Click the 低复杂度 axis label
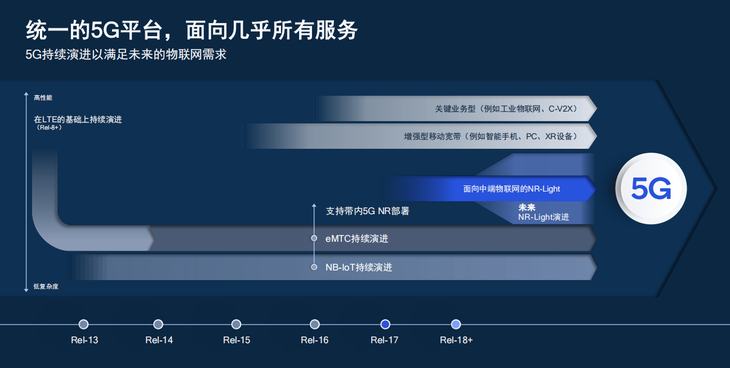 coord(46,286)
